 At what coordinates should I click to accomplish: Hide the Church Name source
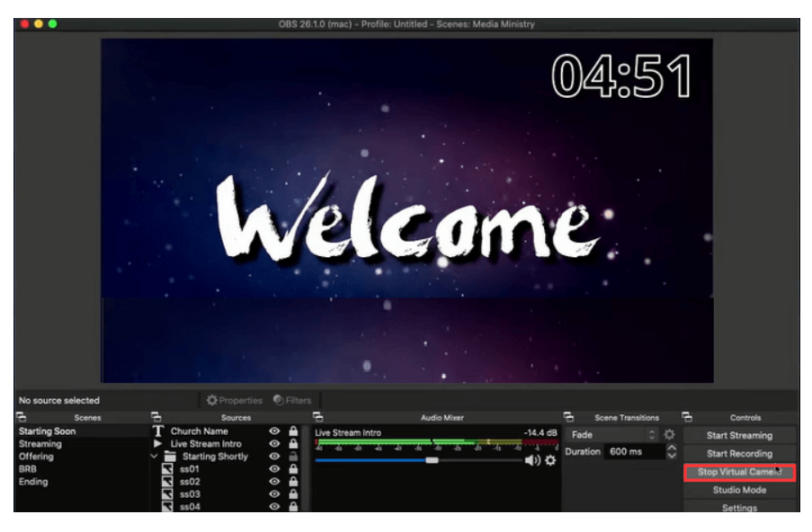coord(274,431)
